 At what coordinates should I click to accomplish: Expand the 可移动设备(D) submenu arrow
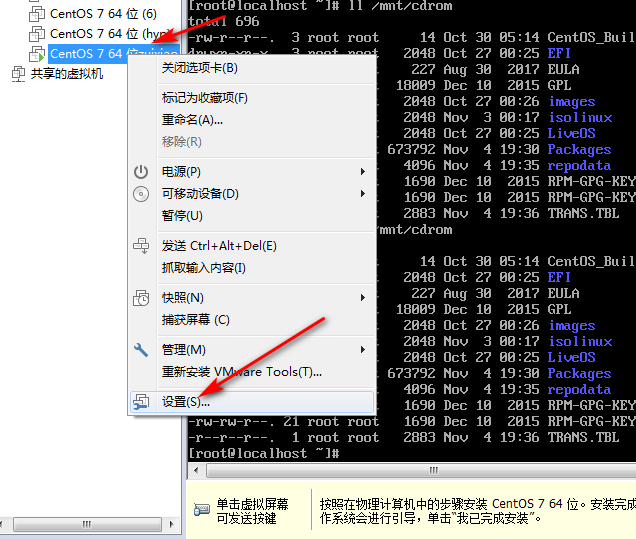(x=363, y=194)
